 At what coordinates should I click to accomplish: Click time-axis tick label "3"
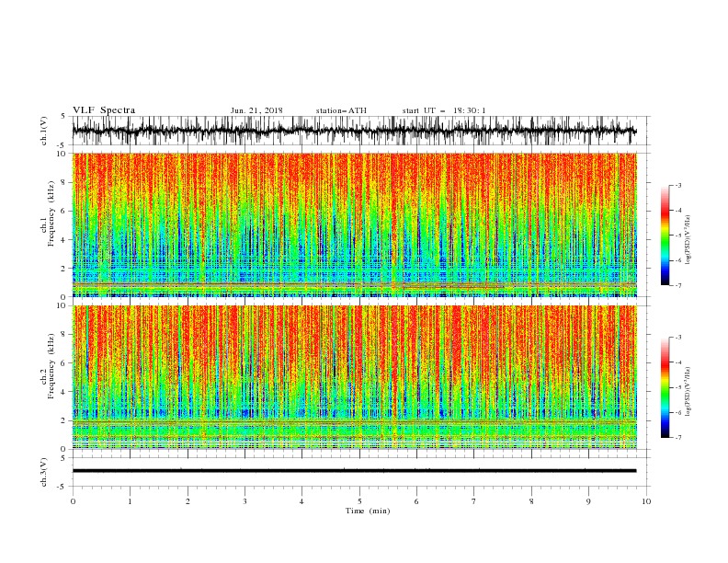pyautogui.click(x=245, y=501)
